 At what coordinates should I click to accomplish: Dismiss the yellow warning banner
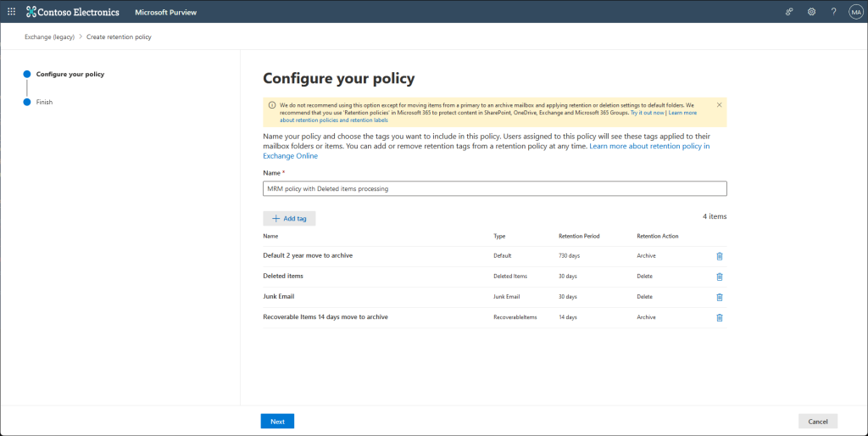coord(719,104)
